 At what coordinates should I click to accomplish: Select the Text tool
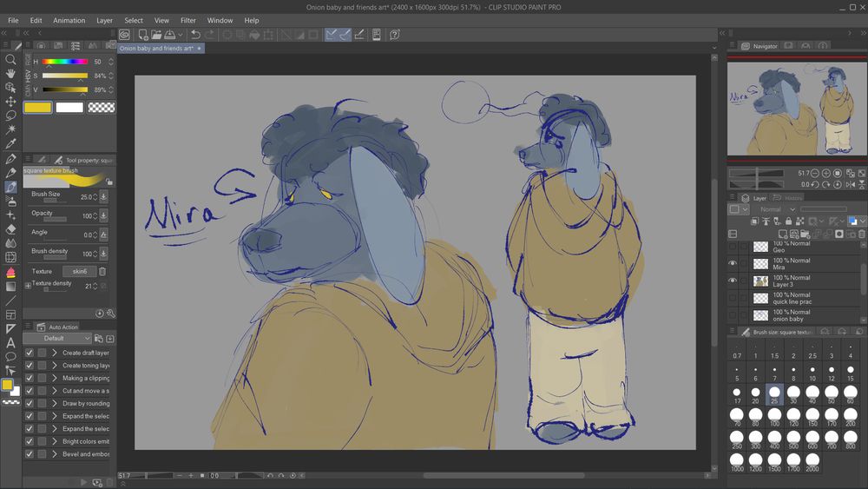[10, 343]
